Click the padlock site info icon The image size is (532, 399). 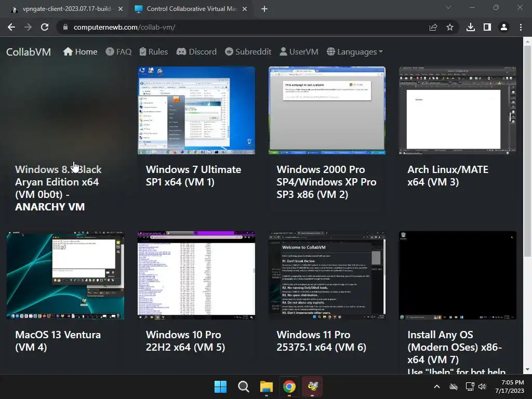pyautogui.click(x=65, y=27)
